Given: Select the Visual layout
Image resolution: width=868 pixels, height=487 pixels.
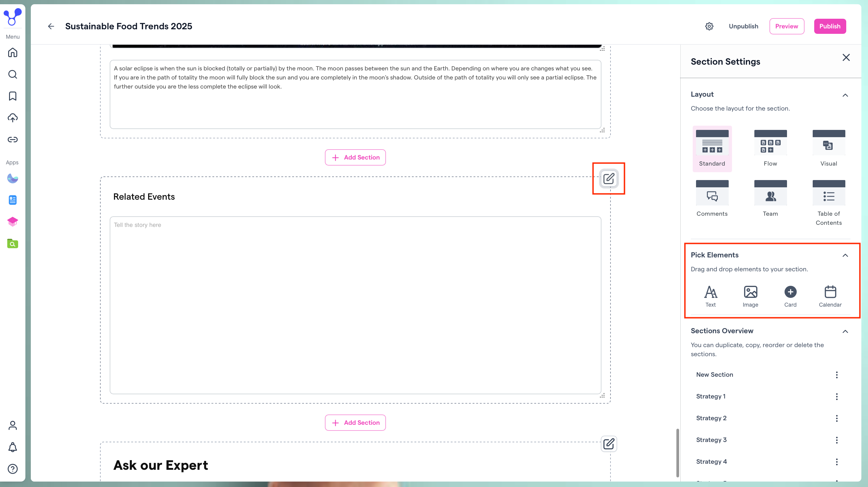Looking at the screenshot, I should tap(829, 149).
